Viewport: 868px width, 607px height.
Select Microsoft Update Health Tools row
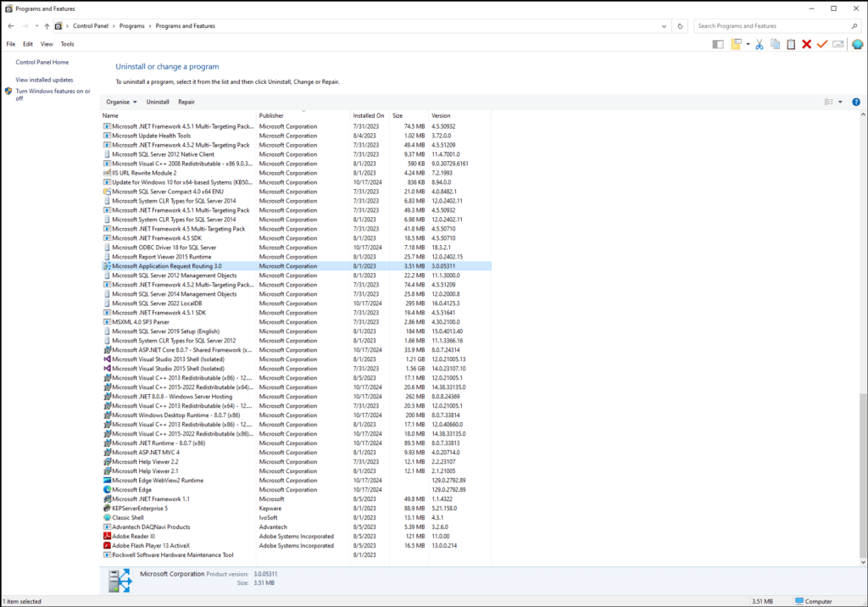[x=296, y=136]
